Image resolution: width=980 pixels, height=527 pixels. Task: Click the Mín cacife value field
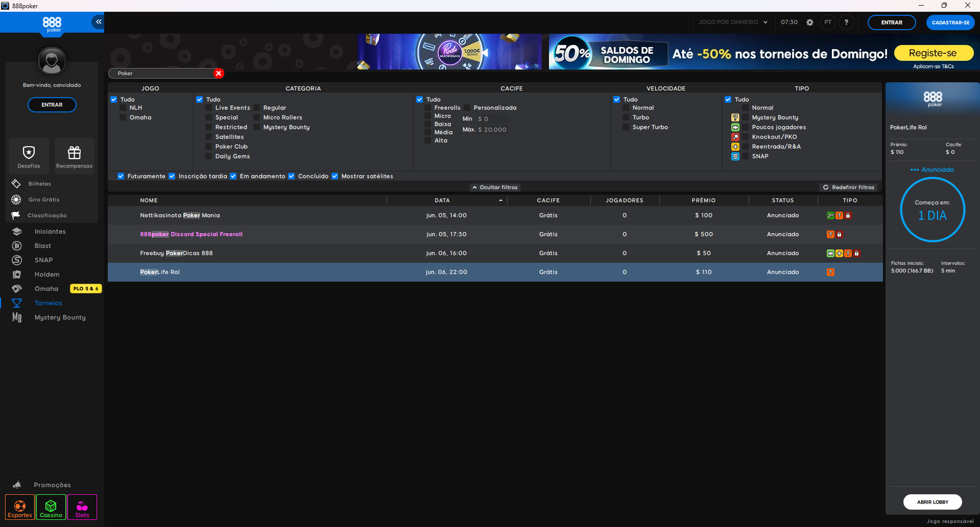(492, 119)
